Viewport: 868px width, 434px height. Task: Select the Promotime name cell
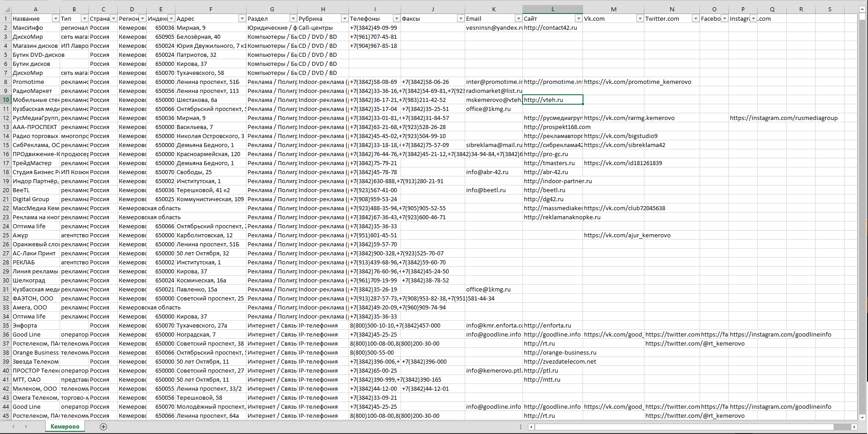coord(36,82)
